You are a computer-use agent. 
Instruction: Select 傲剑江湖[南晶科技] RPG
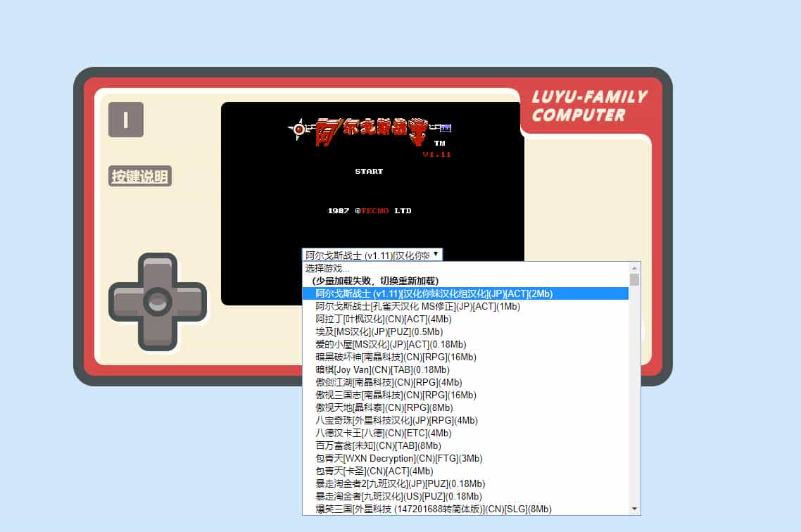465,382
